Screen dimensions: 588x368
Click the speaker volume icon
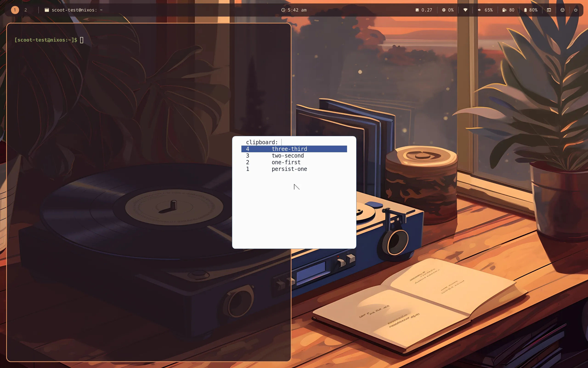[x=479, y=10]
